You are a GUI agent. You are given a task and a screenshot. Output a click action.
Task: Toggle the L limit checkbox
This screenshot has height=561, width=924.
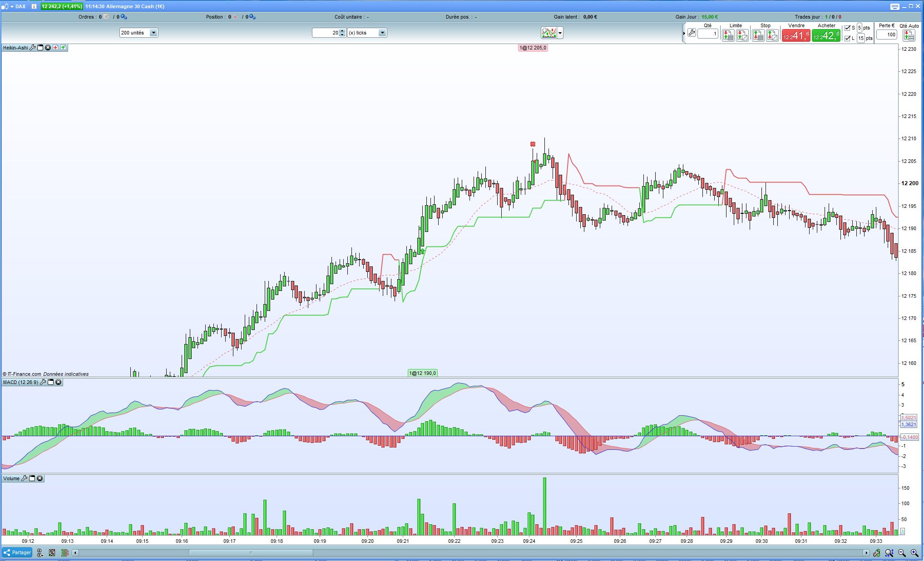click(x=847, y=38)
